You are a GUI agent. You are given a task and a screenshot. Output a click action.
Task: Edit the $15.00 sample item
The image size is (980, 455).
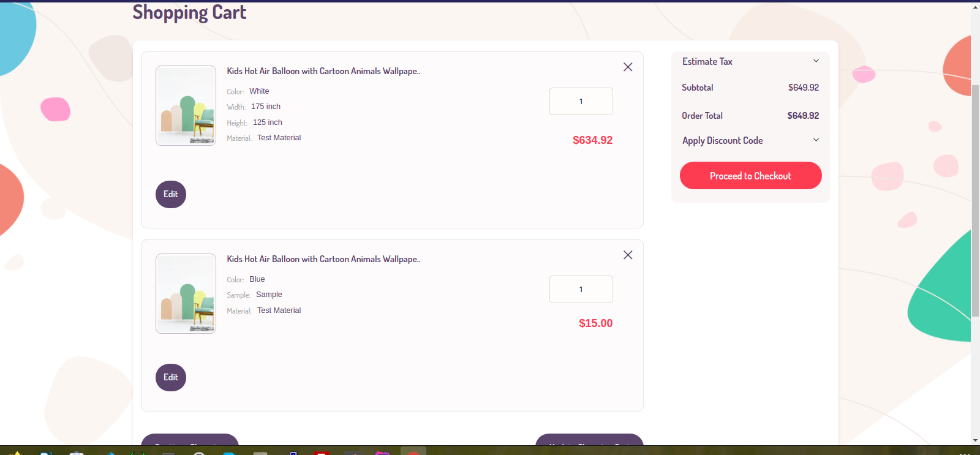171,378
